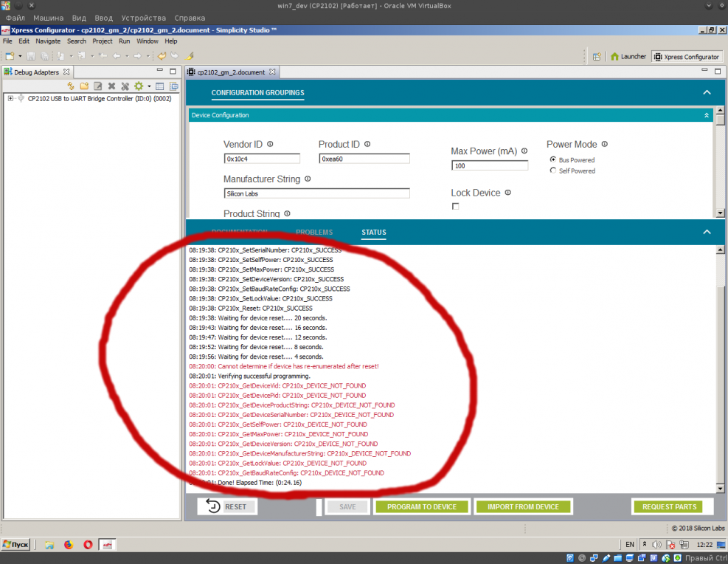
Task: Click the refresh adapters icon in Debug Adapters
Action: click(72, 86)
